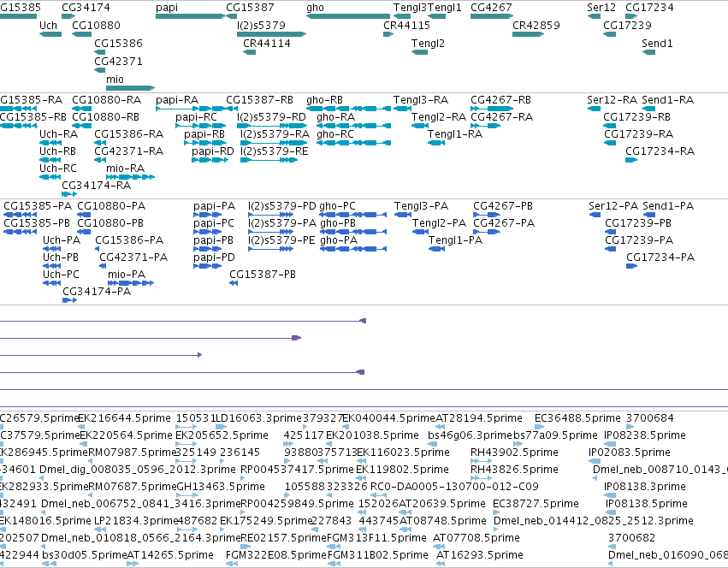
Task: Click transcript gho-RC label
Action: (x=335, y=134)
